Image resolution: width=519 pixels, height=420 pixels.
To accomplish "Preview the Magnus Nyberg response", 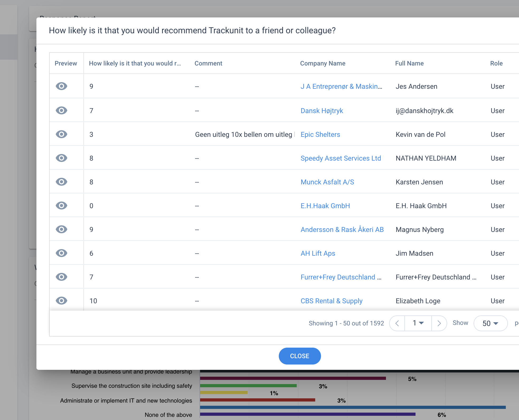I will pyautogui.click(x=62, y=229).
